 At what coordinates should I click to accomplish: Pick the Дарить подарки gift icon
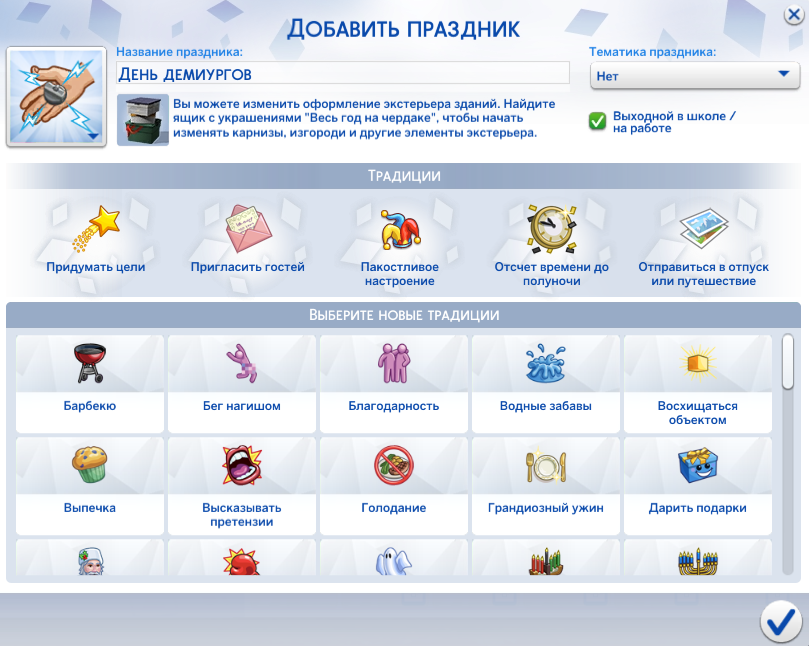(697, 464)
